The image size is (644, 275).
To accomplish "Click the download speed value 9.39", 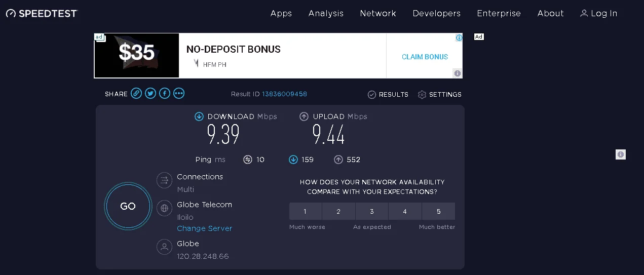I will [x=223, y=135].
